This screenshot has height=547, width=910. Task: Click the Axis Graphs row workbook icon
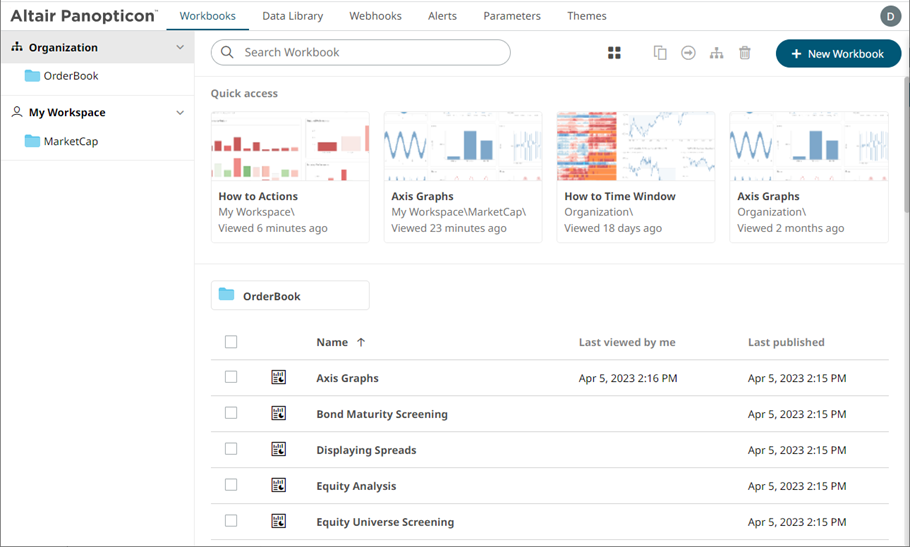[x=279, y=378]
